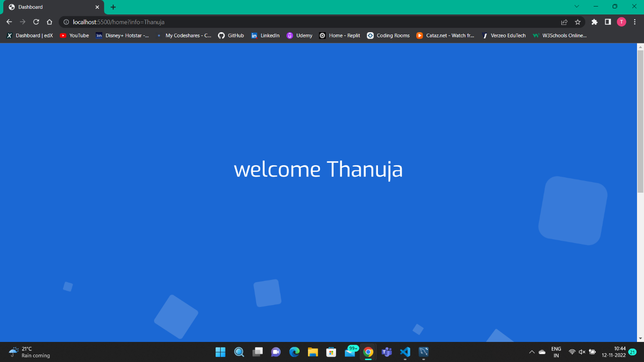Open MySQL Workbench from taskbar
The image size is (644, 362).
[424, 352]
